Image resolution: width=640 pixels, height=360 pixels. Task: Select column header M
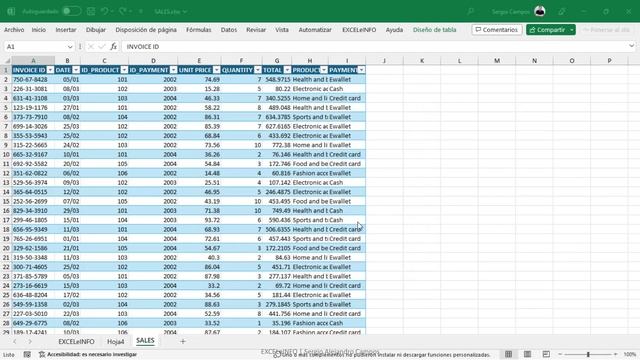coord(497,61)
